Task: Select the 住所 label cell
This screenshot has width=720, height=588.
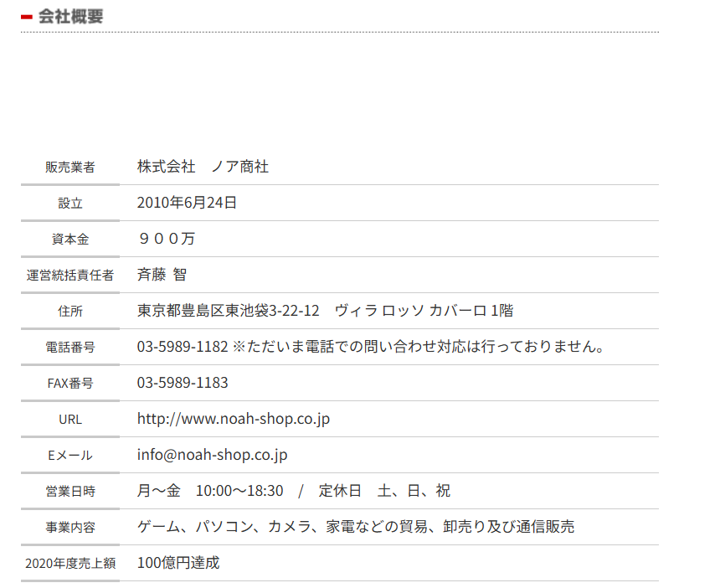Action: (x=70, y=311)
